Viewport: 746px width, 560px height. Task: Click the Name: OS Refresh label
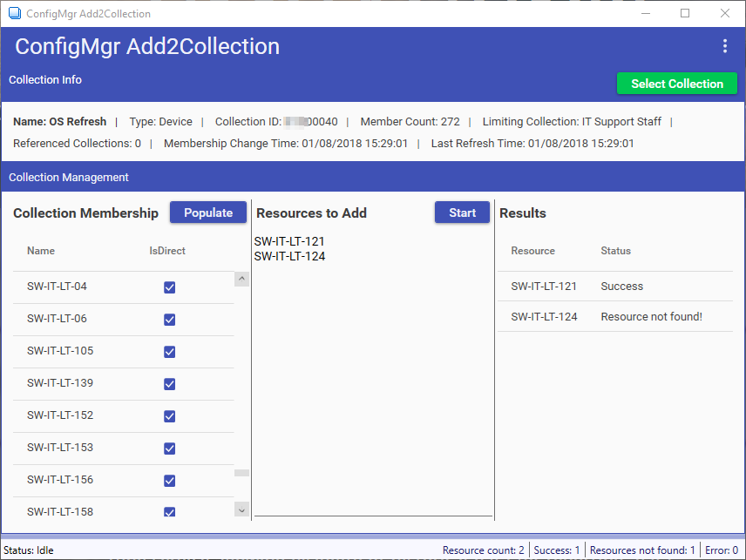point(59,122)
